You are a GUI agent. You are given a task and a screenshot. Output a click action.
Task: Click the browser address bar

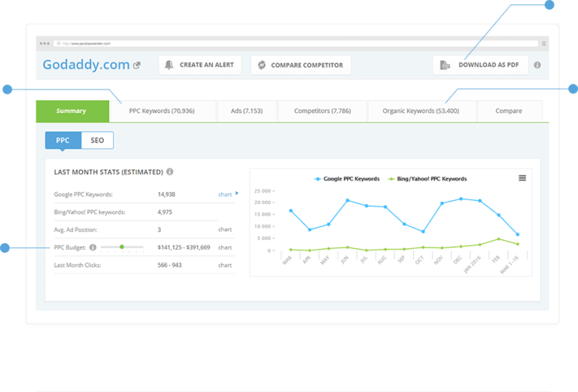click(296, 44)
